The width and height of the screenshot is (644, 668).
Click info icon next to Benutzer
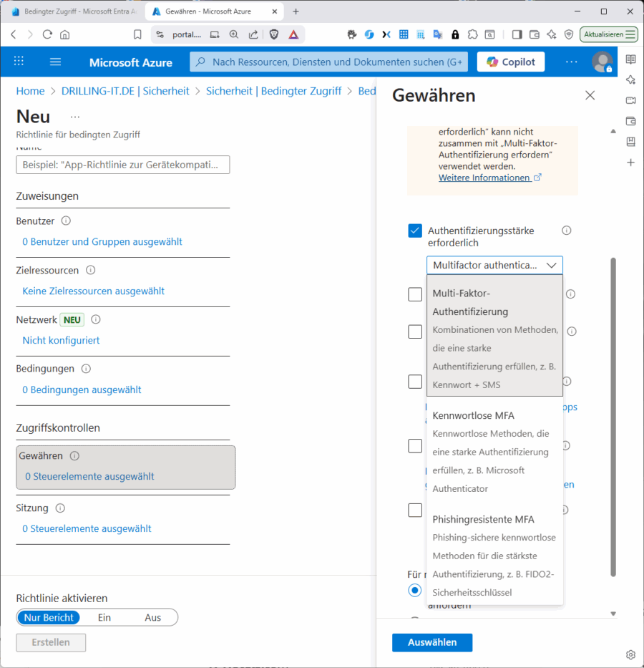point(66,221)
